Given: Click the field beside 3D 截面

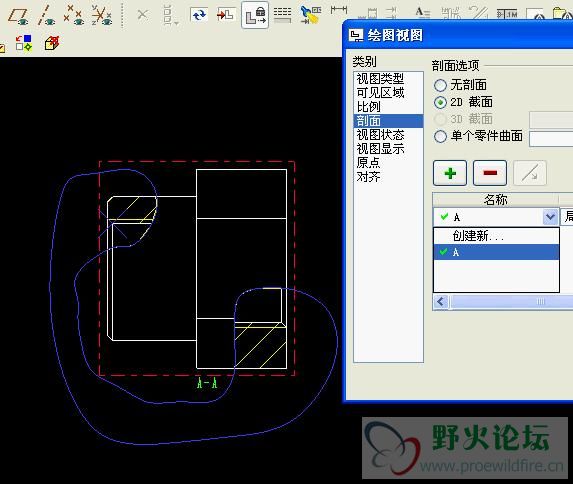Looking at the screenshot, I should pos(551,120).
